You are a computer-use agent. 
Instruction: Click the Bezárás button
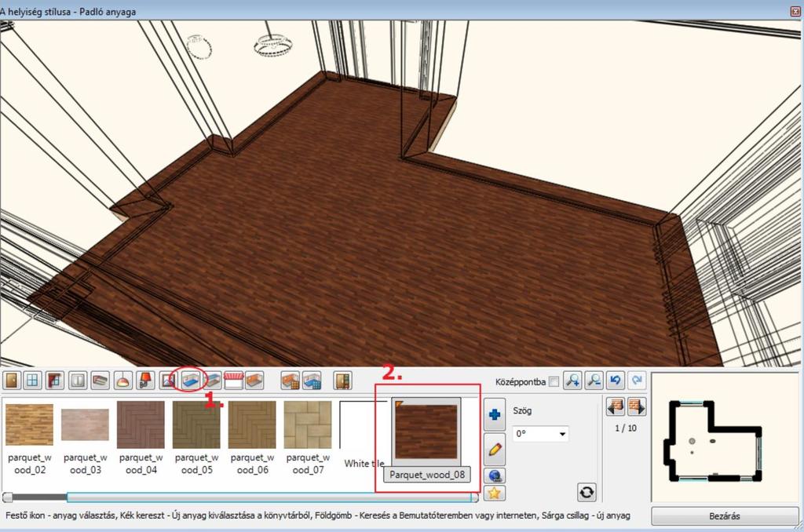tap(725, 516)
